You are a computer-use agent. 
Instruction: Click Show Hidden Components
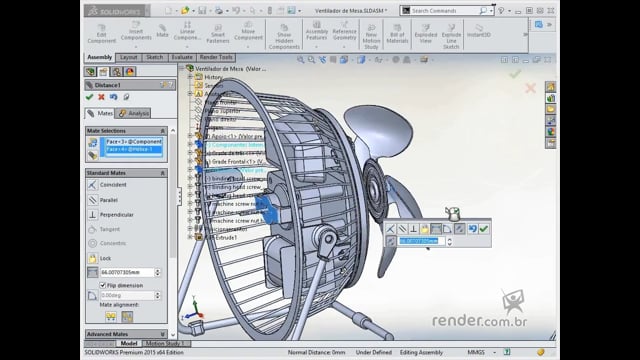click(x=284, y=37)
